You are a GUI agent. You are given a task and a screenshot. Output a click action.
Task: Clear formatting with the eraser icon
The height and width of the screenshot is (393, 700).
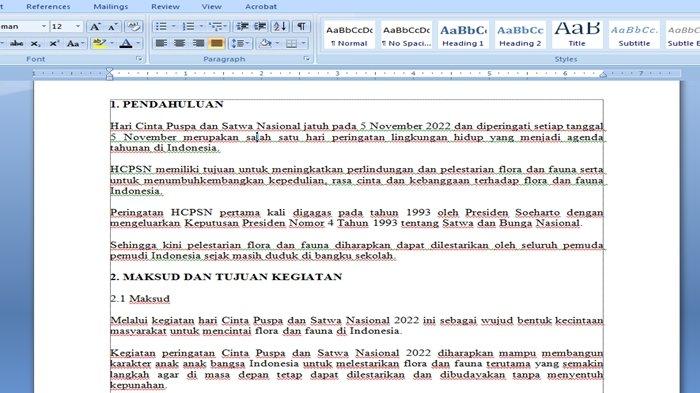pyautogui.click(x=133, y=26)
